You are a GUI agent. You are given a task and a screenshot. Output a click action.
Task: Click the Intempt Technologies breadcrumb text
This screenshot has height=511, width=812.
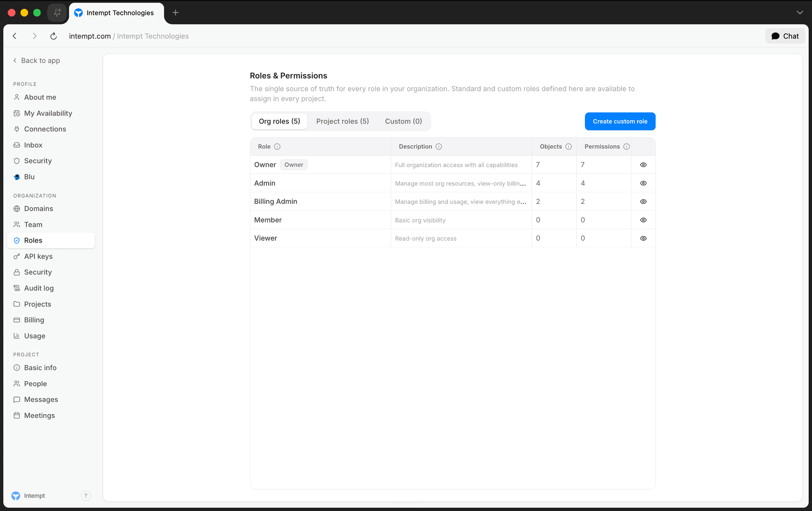[x=153, y=36]
